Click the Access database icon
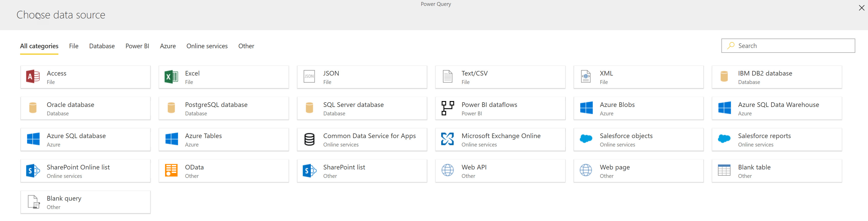 33,77
